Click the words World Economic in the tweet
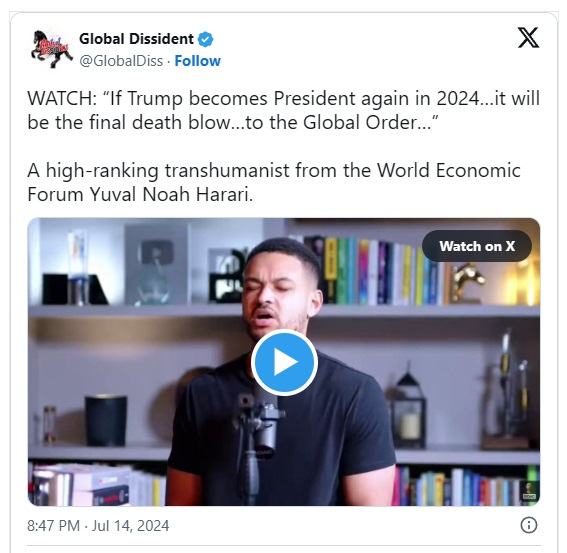567x553 pixels. click(x=448, y=170)
